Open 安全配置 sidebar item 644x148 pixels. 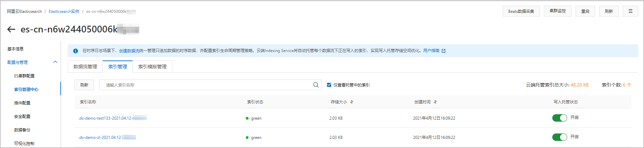tap(22, 117)
